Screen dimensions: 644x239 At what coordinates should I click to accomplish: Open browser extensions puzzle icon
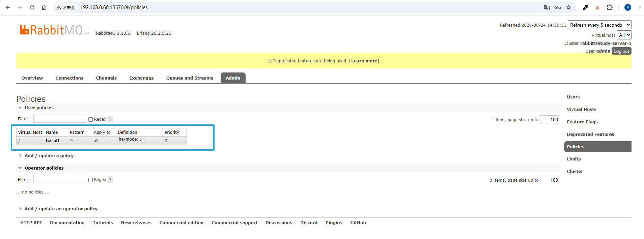[x=610, y=7]
